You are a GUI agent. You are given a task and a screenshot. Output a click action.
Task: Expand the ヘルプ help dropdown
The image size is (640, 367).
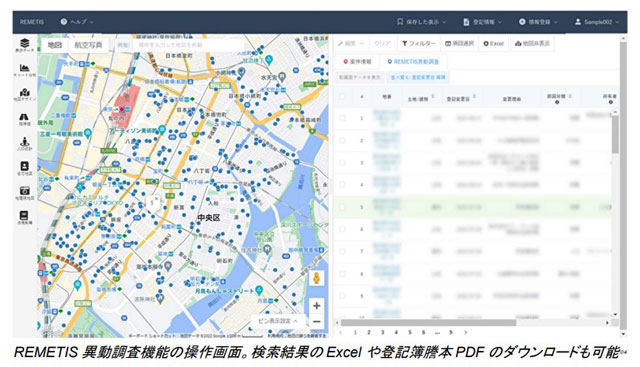click(x=77, y=22)
